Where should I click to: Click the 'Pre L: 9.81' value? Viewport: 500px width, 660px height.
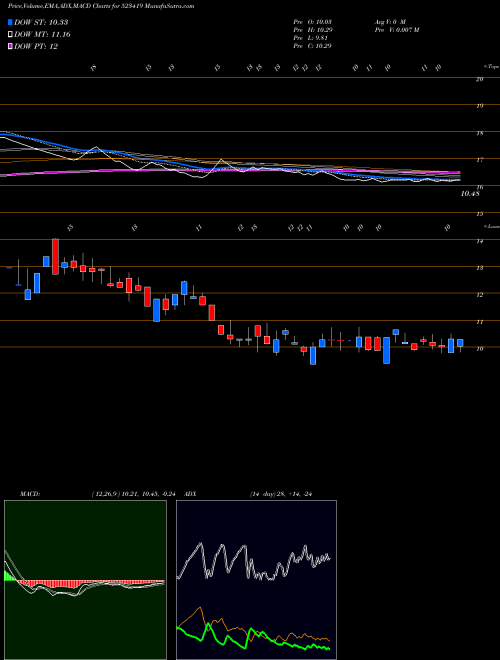311,38
